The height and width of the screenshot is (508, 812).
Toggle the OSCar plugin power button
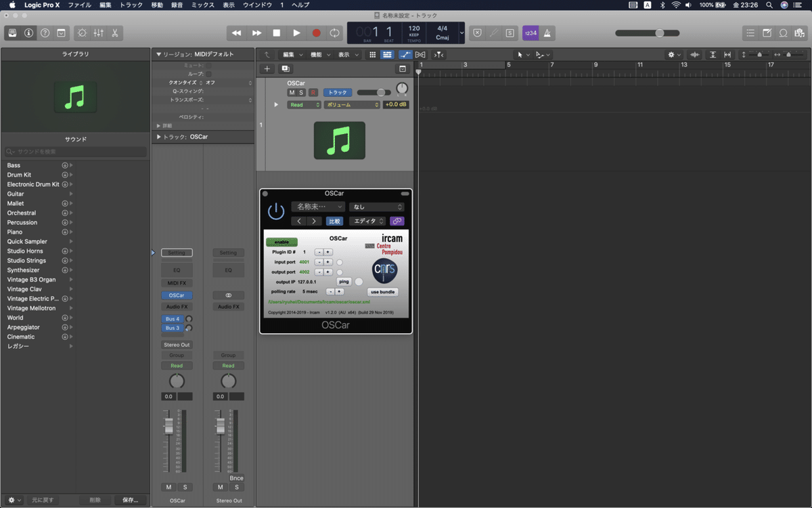tap(276, 211)
